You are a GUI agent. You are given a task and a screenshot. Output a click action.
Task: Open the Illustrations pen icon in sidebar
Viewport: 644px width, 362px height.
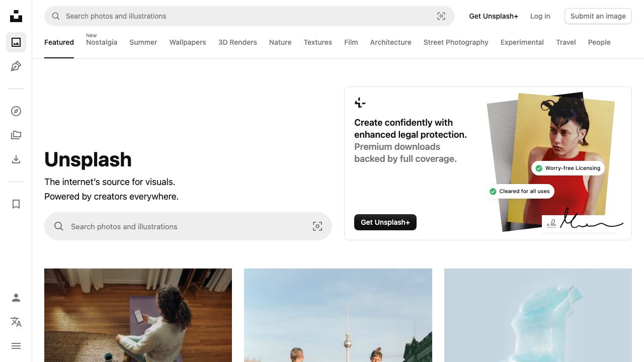[16, 66]
